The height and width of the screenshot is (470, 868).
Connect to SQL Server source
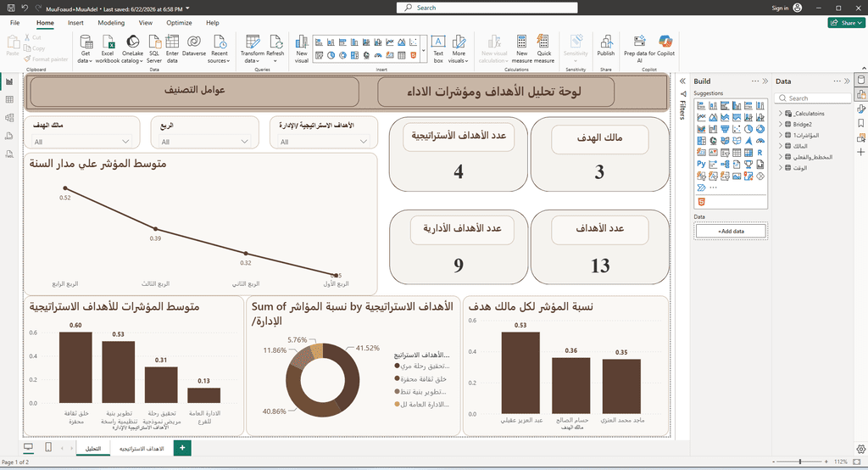click(x=154, y=49)
